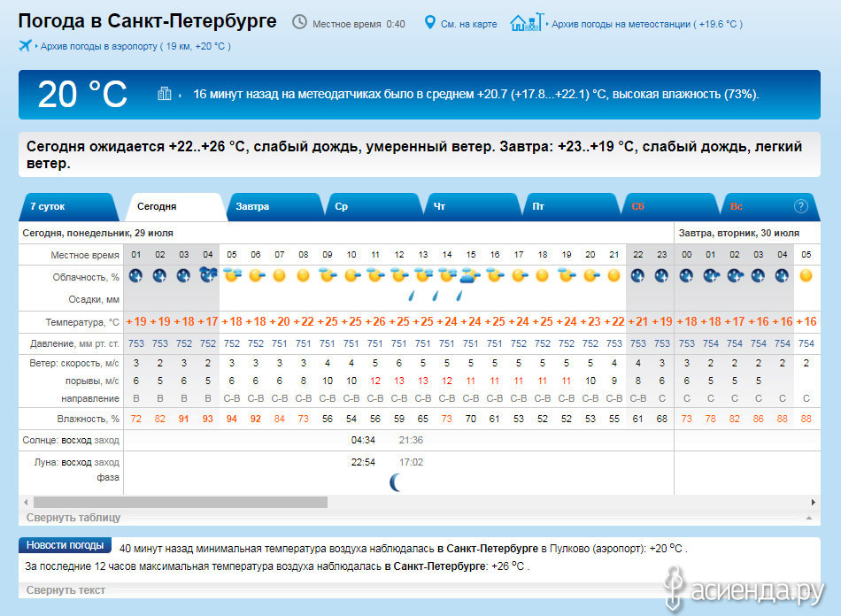The image size is (841, 616).
Task: Open the 7 суток tab
Action: (x=69, y=207)
